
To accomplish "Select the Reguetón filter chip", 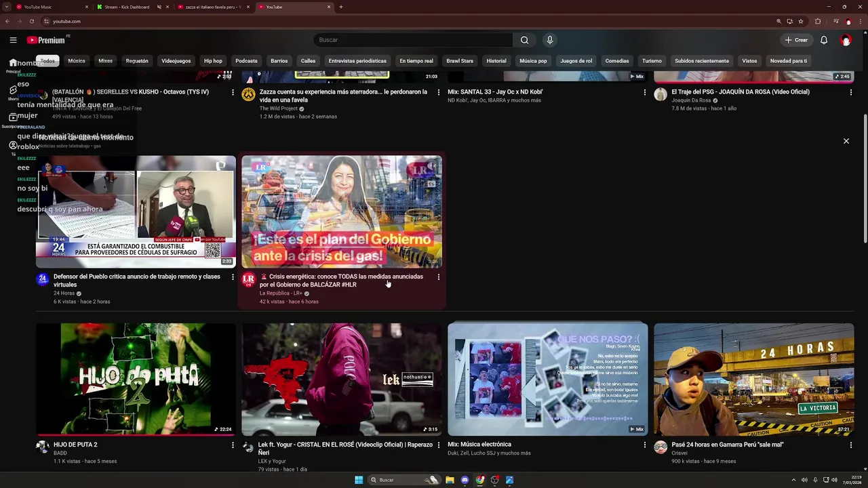I will click(x=137, y=61).
